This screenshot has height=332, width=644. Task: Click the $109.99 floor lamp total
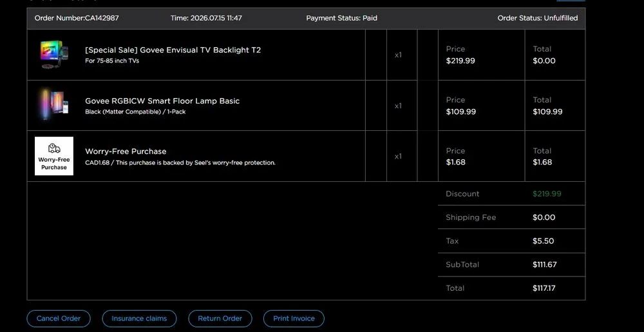[x=547, y=112]
